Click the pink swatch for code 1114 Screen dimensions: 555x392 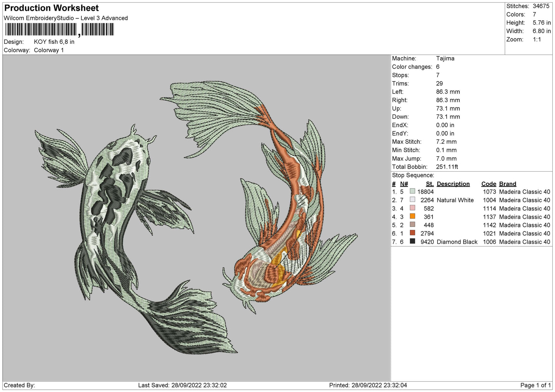point(412,208)
